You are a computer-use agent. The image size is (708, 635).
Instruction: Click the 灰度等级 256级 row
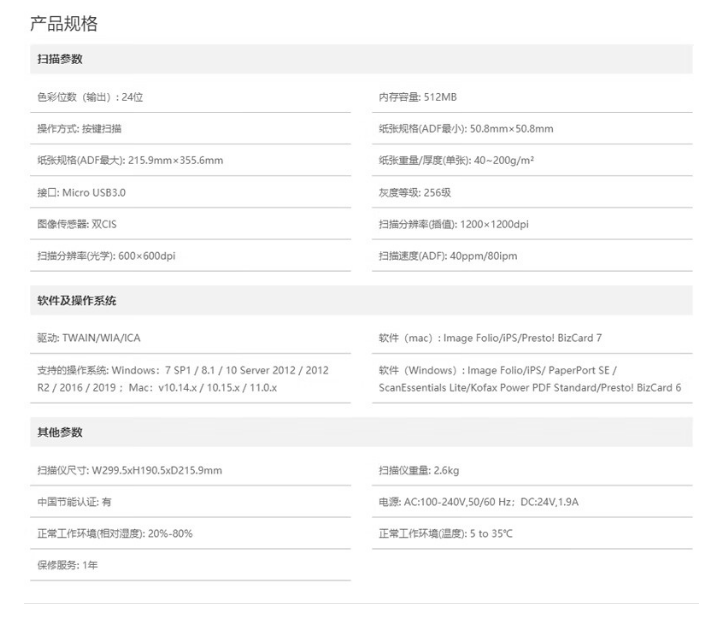[415, 192]
